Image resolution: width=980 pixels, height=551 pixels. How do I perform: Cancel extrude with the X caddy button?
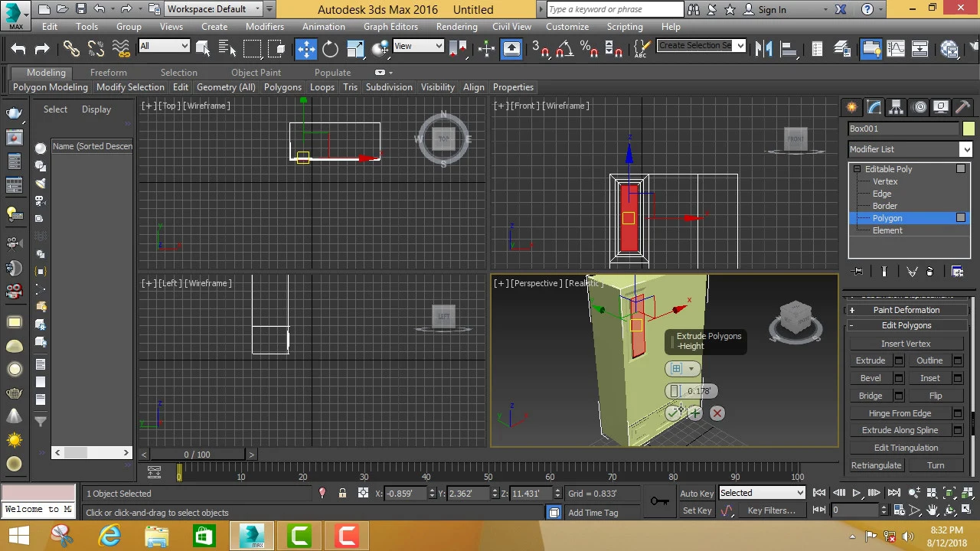[x=717, y=413]
